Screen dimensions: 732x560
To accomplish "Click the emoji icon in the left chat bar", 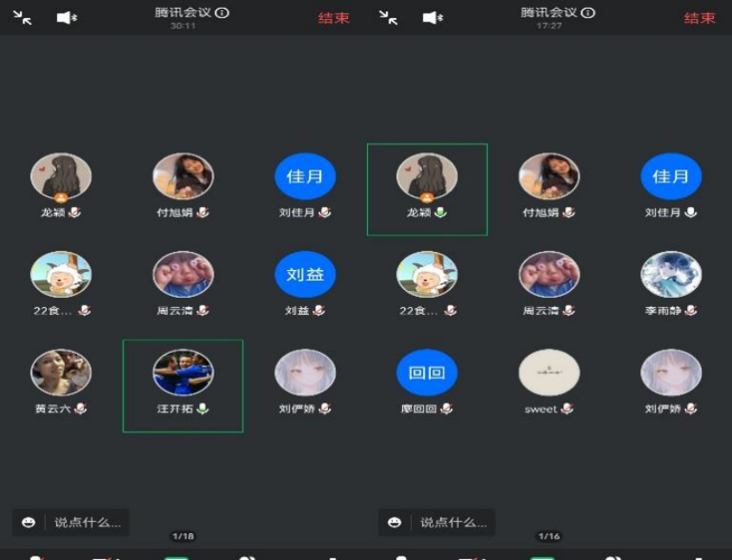I will tap(29, 522).
